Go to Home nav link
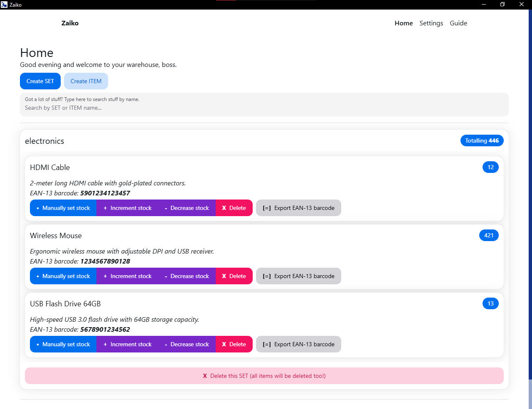 pyautogui.click(x=404, y=23)
